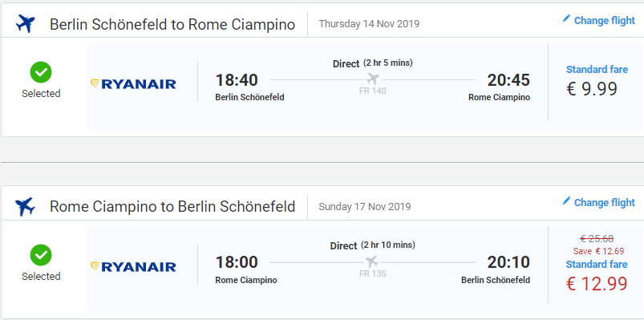
Task: Click the crossed-out € 25.68 original price
Action: pyautogui.click(x=597, y=238)
